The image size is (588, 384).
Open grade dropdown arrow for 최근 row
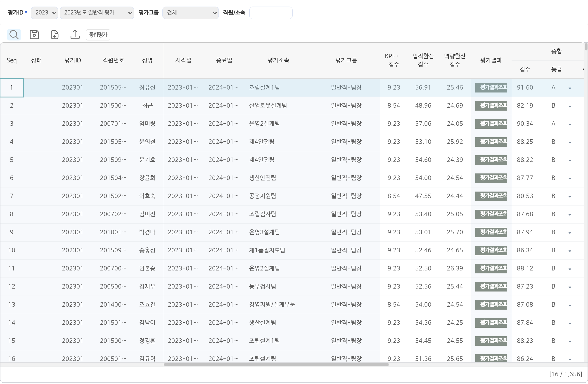[x=570, y=106]
